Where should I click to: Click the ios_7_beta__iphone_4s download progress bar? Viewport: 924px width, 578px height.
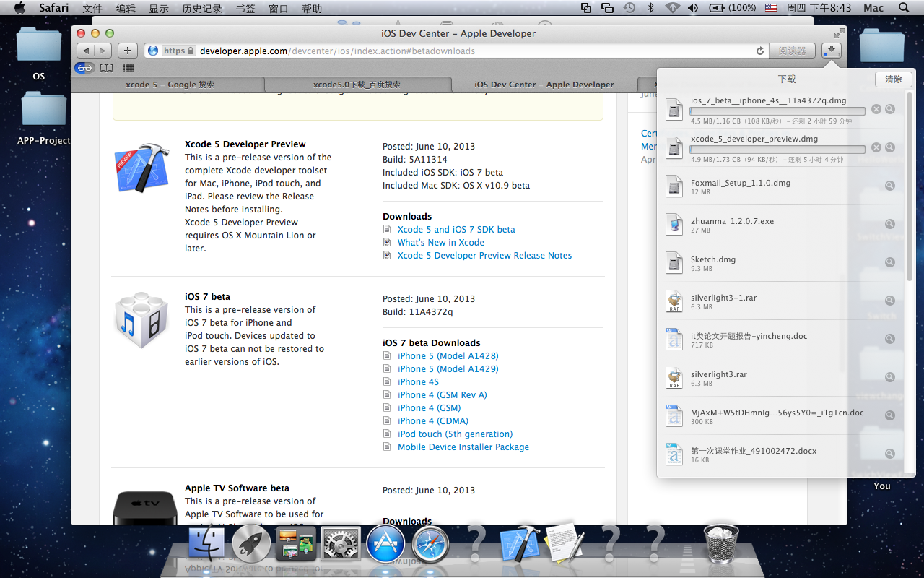[777, 111]
